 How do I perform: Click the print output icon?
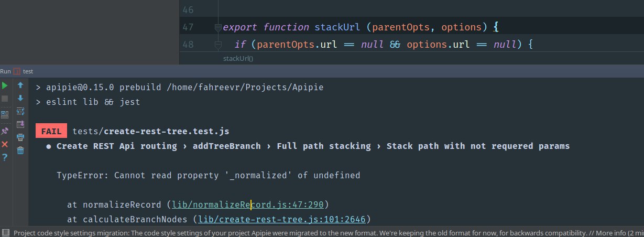[20, 137]
